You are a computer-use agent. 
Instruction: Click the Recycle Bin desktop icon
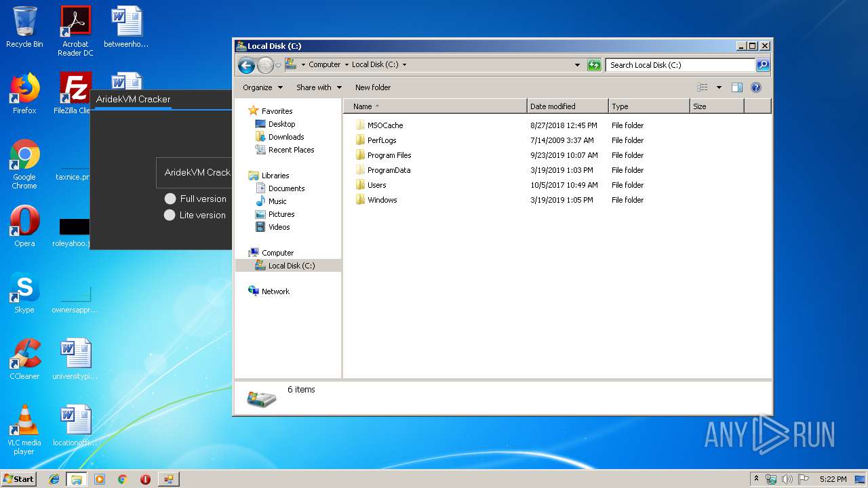tap(24, 28)
